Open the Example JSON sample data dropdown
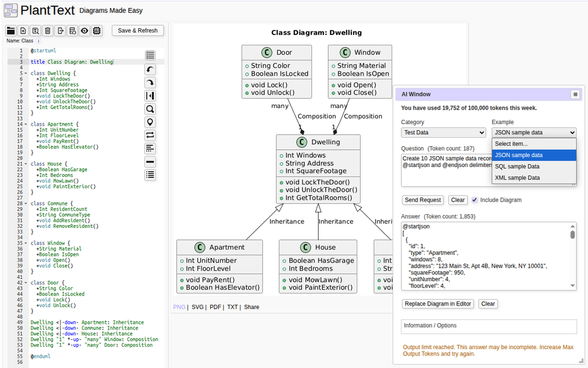The width and height of the screenshot is (588, 368). click(x=533, y=133)
